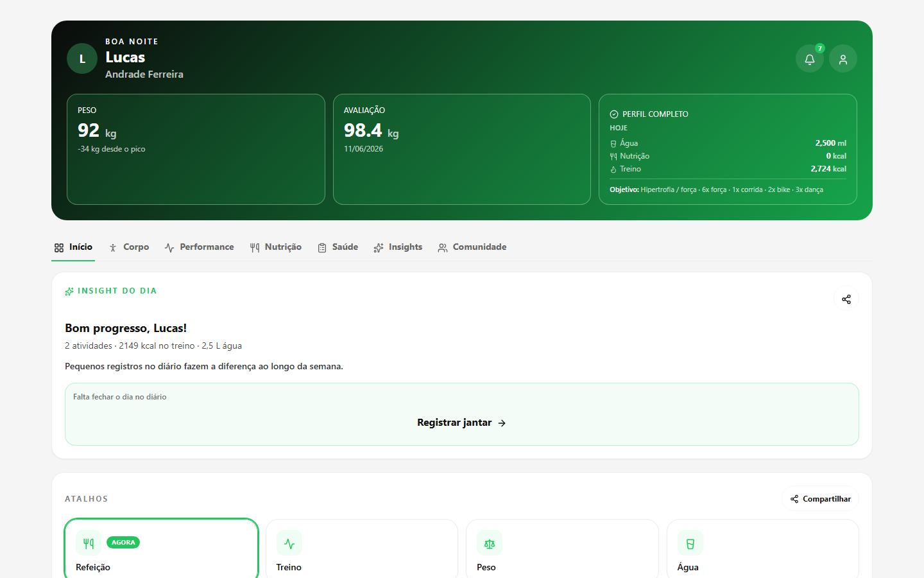Switch to the Início tab

73,247
